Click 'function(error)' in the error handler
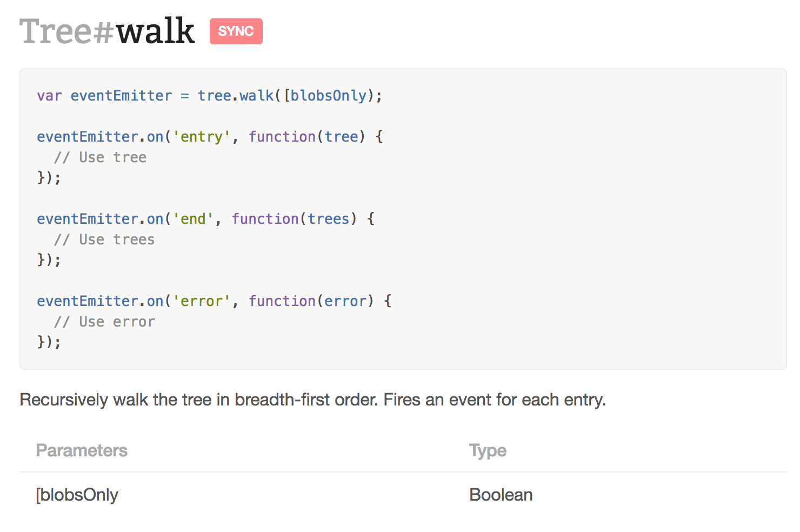The width and height of the screenshot is (800, 532). tap(311, 301)
